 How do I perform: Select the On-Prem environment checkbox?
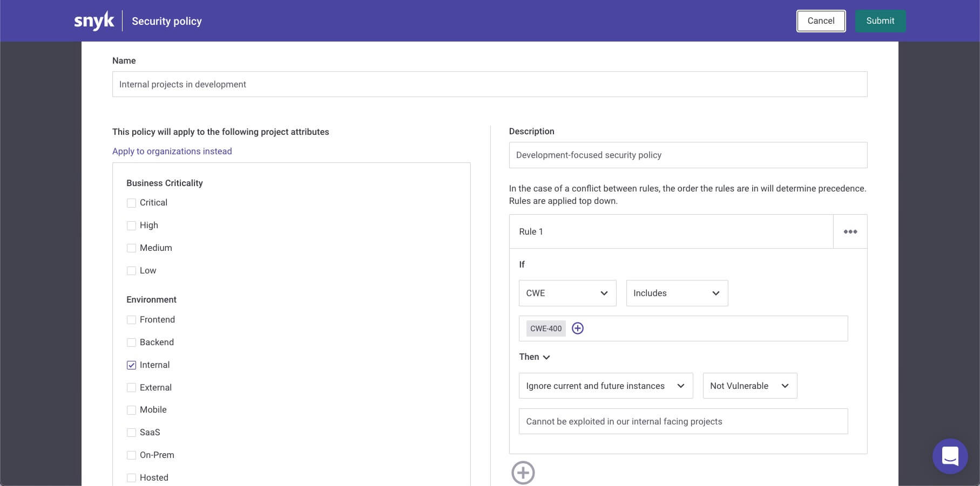[131, 455]
